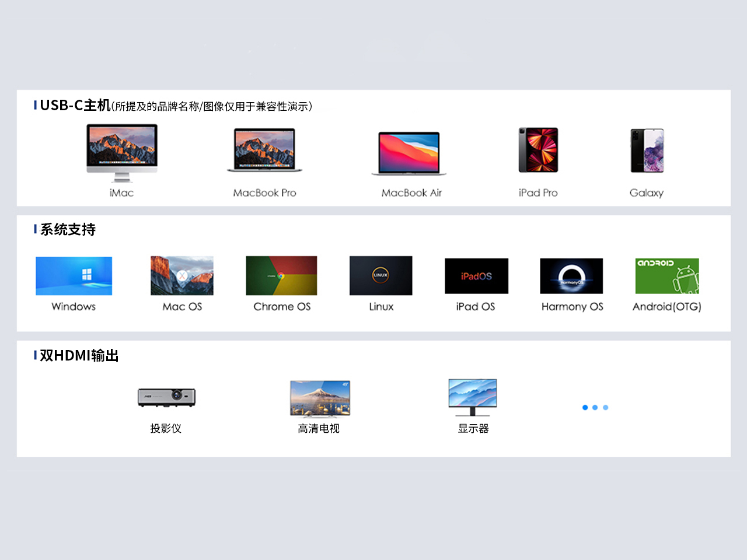Select the Linux logo tile
This screenshot has width=747, height=560.
pyautogui.click(x=381, y=276)
